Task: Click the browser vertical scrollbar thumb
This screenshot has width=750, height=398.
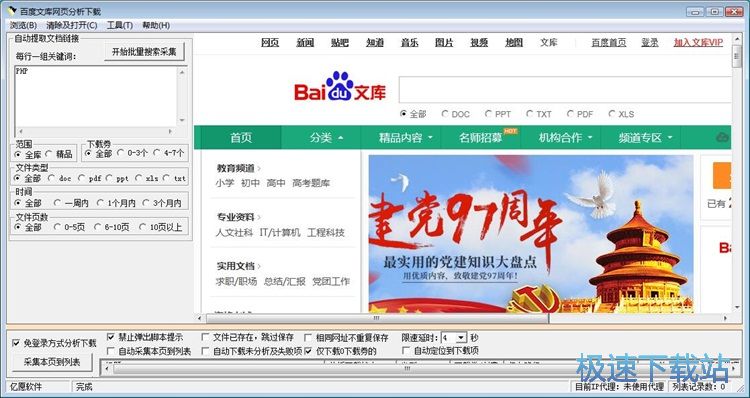Action: pyautogui.click(x=736, y=56)
